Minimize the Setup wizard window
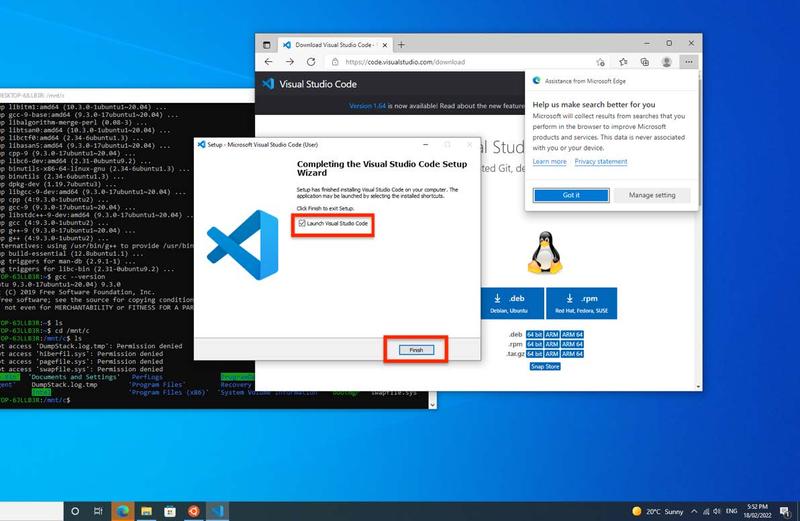 click(426, 145)
